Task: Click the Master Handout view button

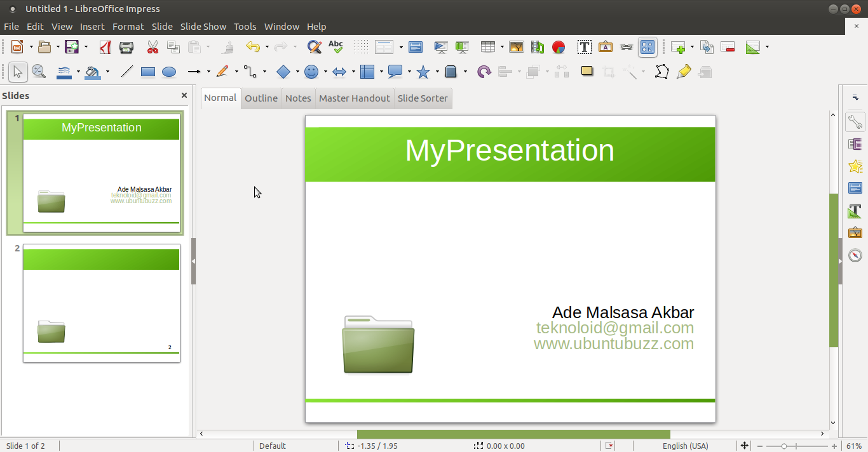Action: tap(354, 98)
